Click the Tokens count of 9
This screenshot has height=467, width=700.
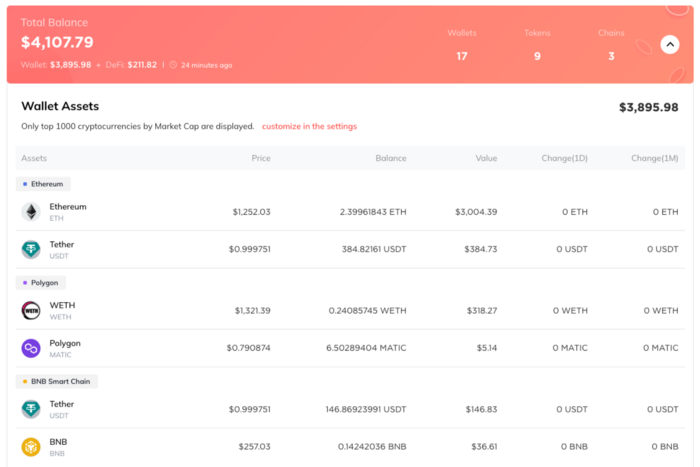537,56
